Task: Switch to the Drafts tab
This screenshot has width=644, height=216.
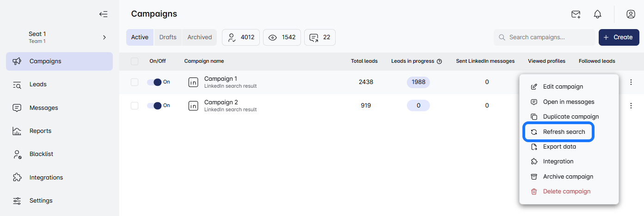Action: coord(168,37)
